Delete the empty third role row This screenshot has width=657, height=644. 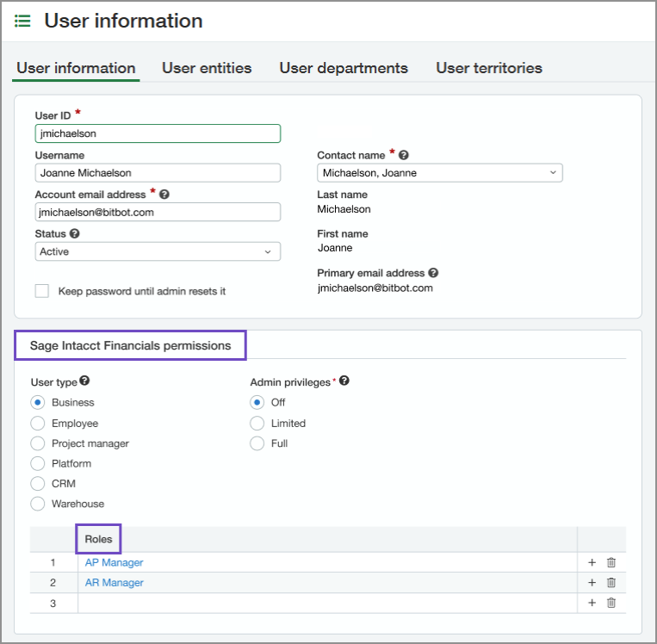[x=611, y=604]
